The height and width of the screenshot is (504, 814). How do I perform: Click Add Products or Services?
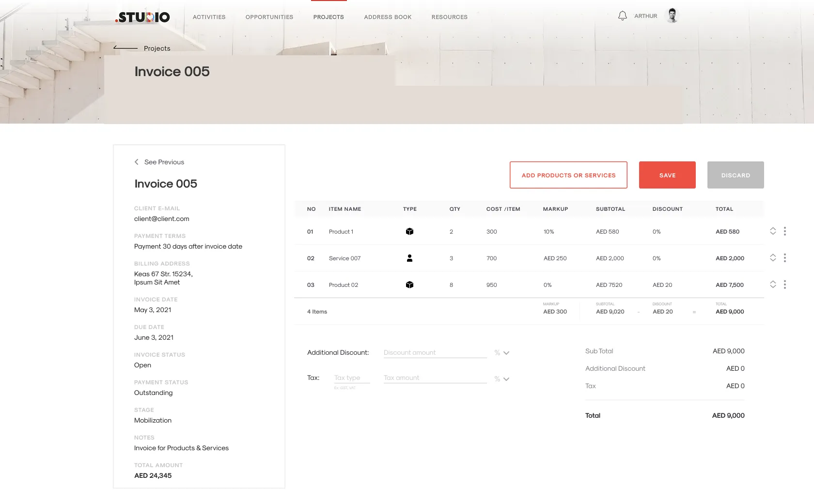pos(568,175)
